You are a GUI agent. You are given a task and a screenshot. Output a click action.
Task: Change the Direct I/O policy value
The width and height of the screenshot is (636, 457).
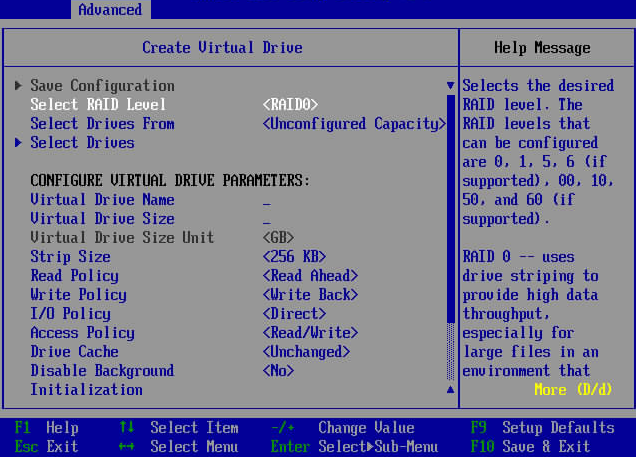point(294,314)
